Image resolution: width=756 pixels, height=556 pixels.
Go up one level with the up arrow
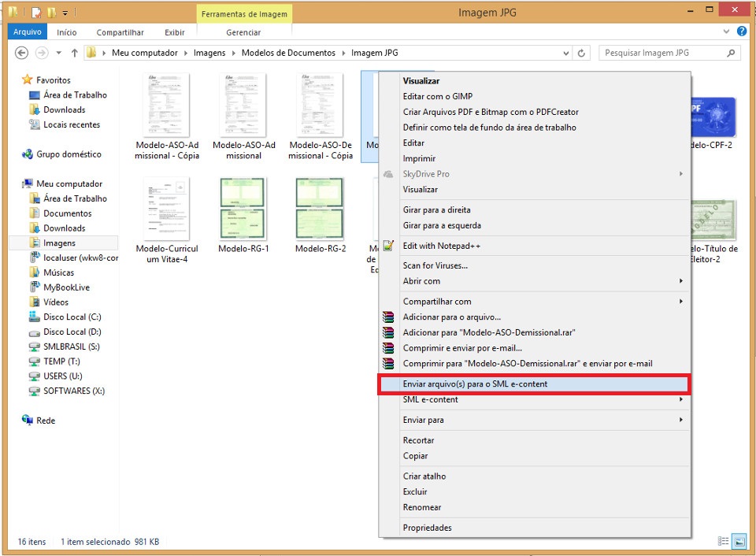[73, 53]
